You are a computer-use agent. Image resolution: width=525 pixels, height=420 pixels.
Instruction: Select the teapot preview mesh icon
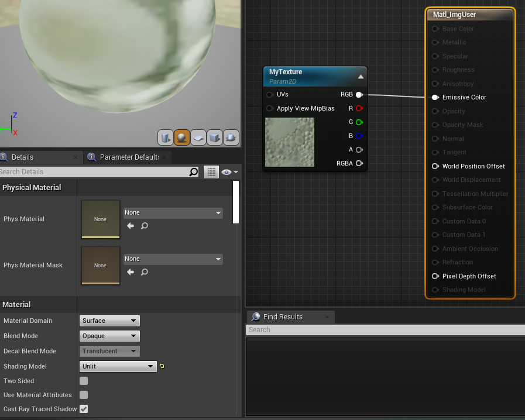click(x=231, y=137)
